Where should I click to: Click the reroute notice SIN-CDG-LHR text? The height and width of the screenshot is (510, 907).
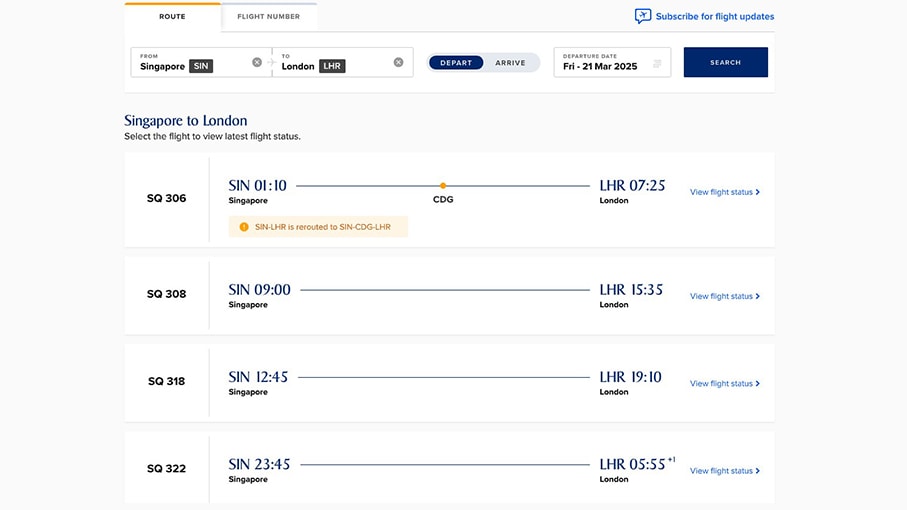(x=323, y=227)
